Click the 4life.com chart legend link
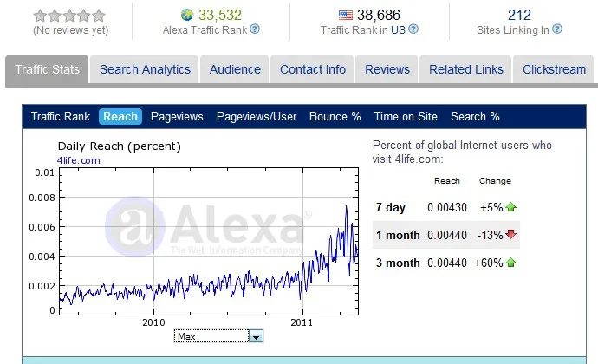The width and height of the screenshot is (598, 364). pos(79,160)
